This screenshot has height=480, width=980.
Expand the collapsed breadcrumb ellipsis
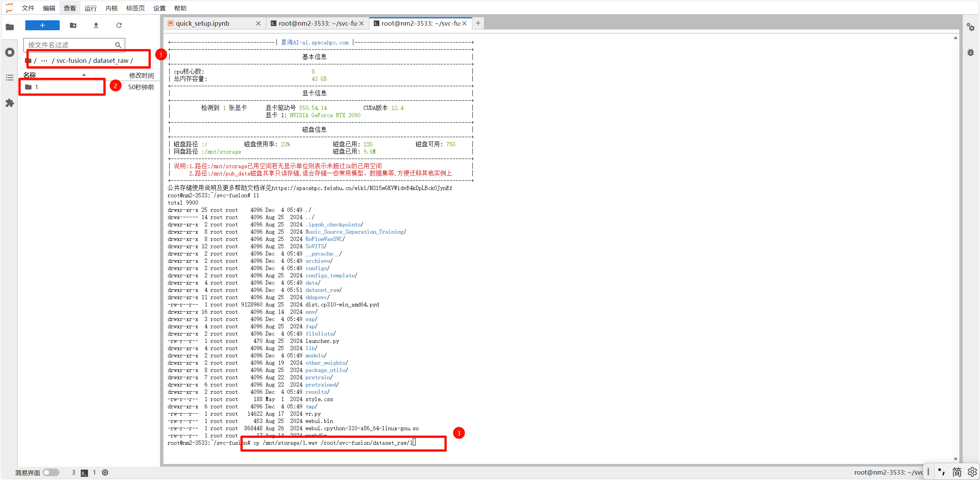pos(44,61)
